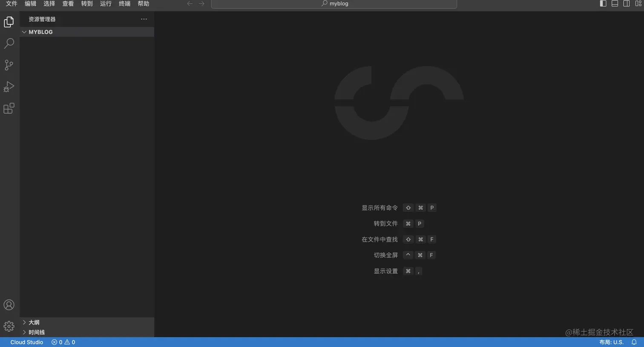
Task: Collapse the MYBLOG folder section
Action: coord(87,32)
